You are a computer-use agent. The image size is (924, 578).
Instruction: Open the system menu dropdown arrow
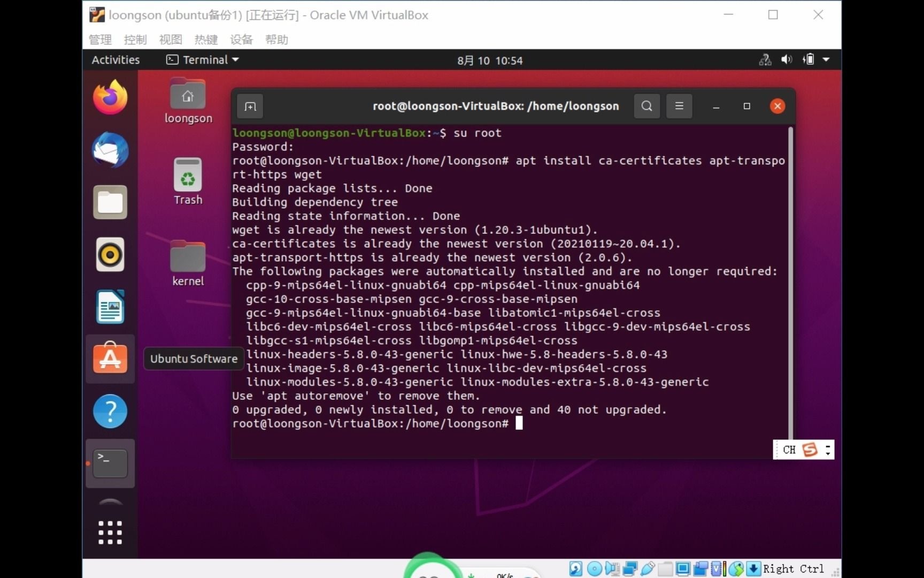tap(826, 60)
